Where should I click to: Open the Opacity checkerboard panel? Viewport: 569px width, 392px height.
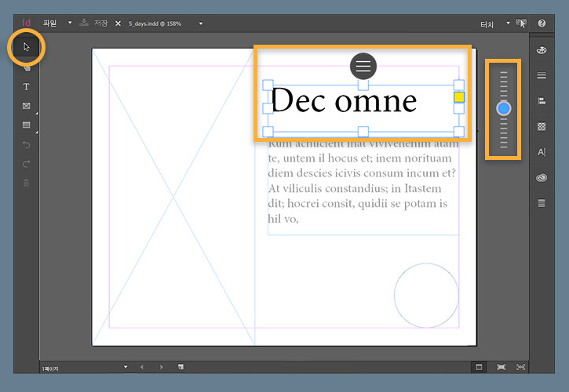tap(541, 126)
